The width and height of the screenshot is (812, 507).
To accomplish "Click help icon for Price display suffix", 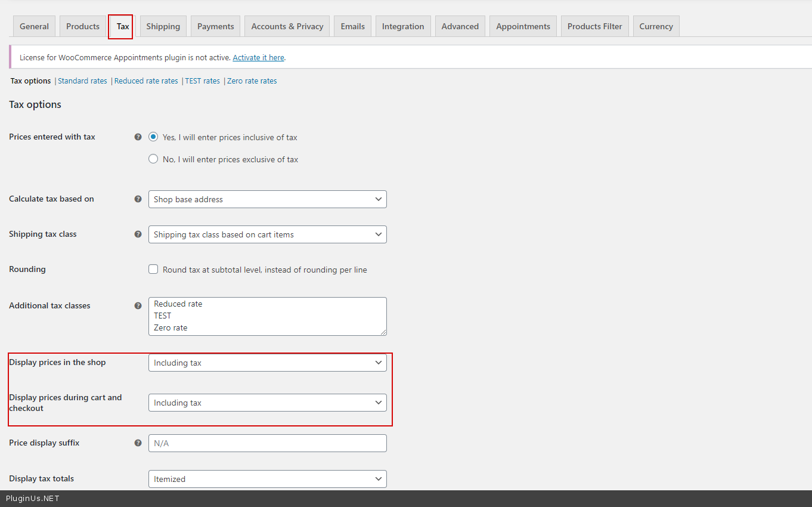I will click(x=138, y=443).
